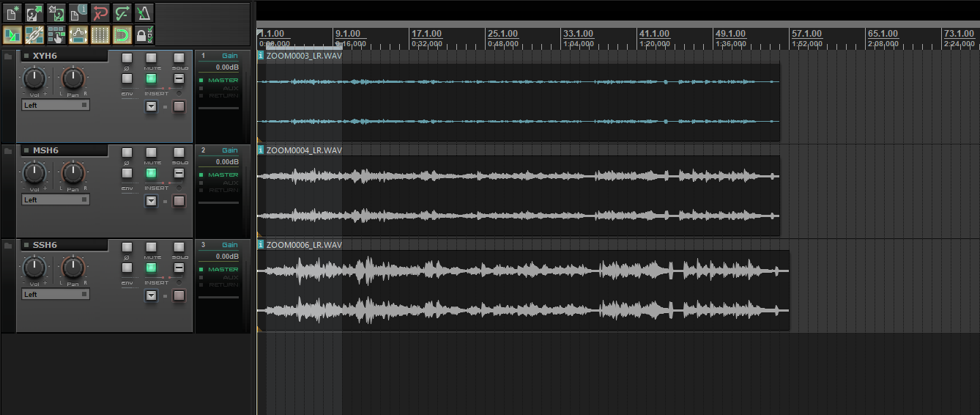Toggle the lock settings padlock icon
Viewport: 980px width, 415px height.
coord(144,34)
